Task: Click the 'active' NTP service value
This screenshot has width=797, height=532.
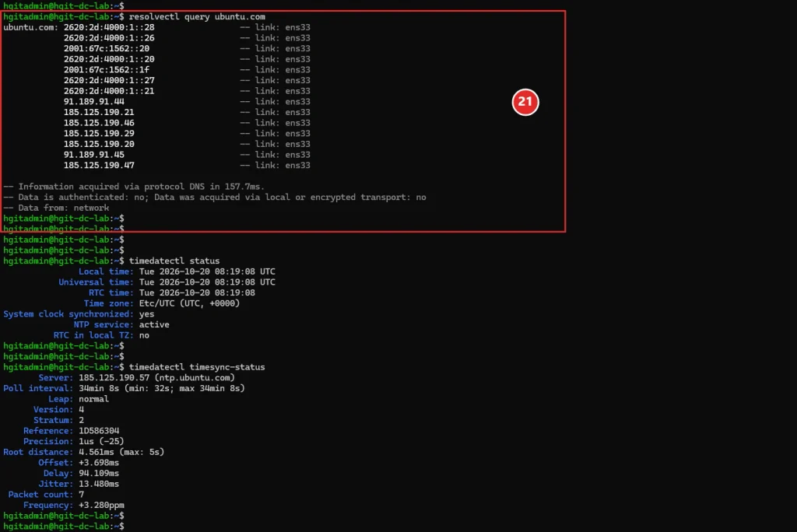Action: (x=154, y=324)
